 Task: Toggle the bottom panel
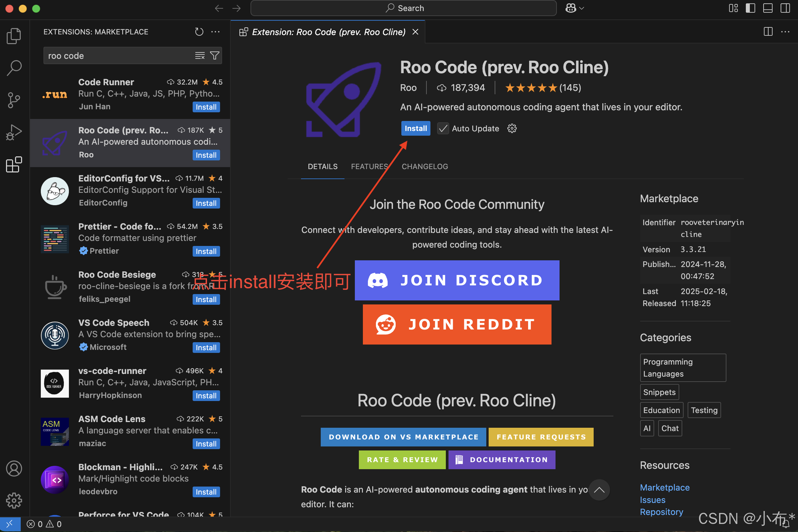tap(768, 8)
